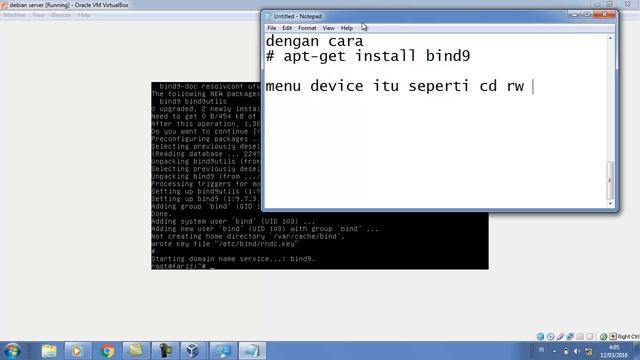Open the View menu in Notepad
The width and height of the screenshot is (640, 360).
328,28
